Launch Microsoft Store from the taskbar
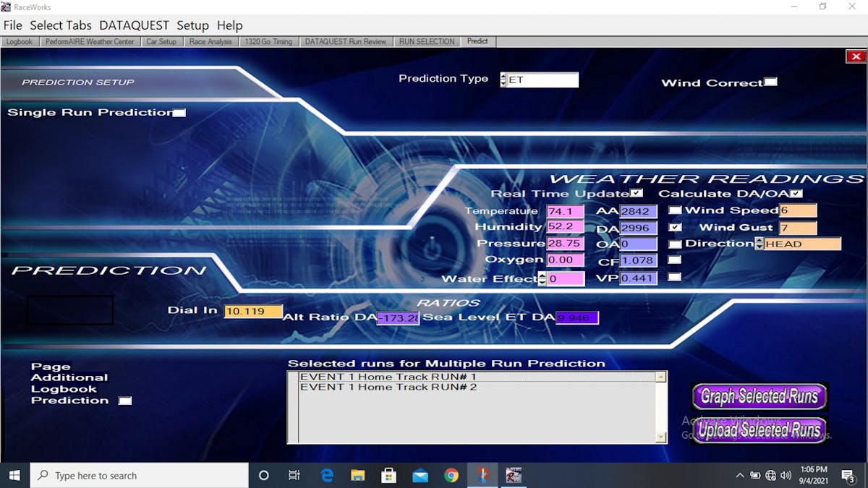The width and height of the screenshot is (868, 488). pyautogui.click(x=388, y=475)
